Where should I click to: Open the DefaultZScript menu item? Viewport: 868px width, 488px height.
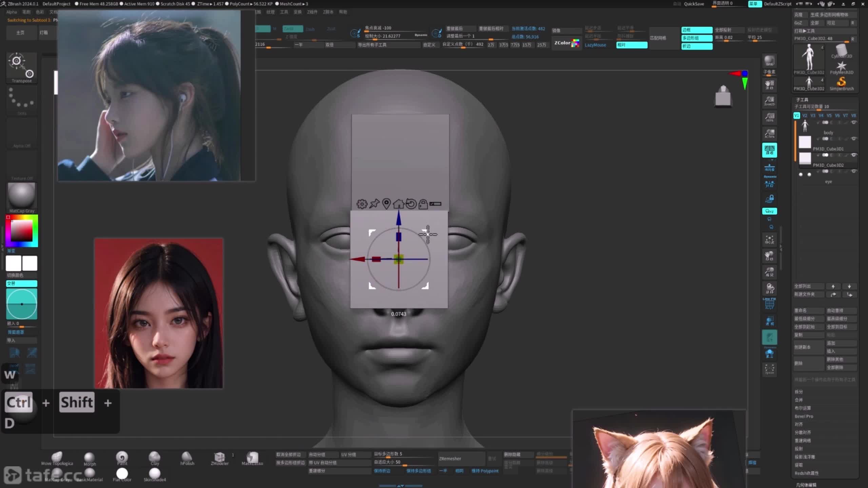click(x=777, y=4)
